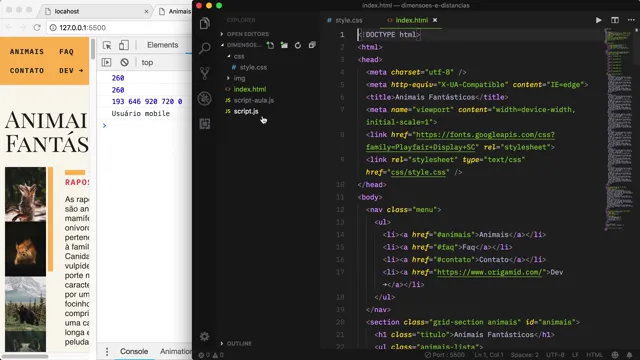The image size is (640, 360).
Task: Collapse the DIMENSOE... project folder section
Action: [241, 45]
